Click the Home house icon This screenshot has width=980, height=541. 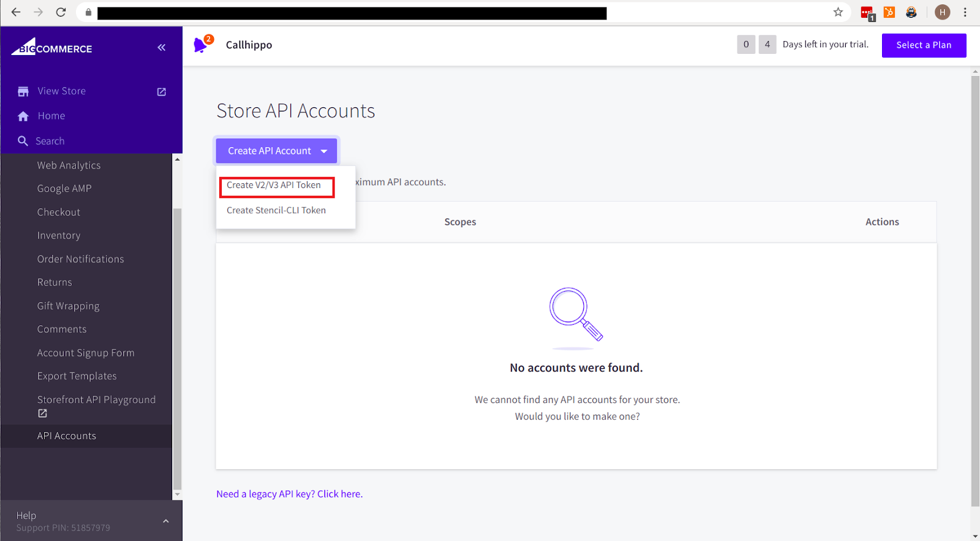pyautogui.click(x=23, y=116)
